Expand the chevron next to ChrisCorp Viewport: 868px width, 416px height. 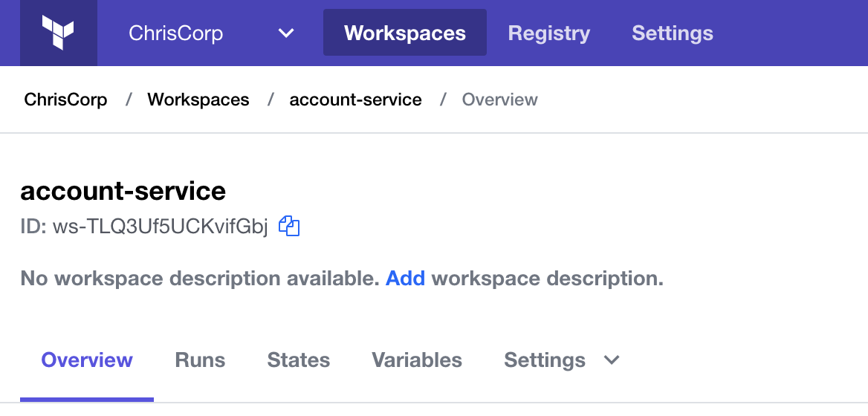click(285, 33)
